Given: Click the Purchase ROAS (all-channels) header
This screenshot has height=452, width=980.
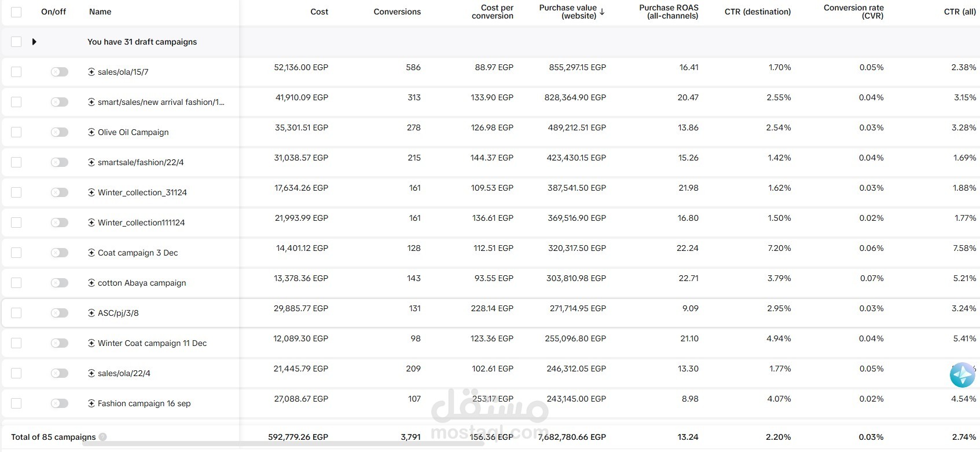Looking at the screenshot, I should click(669, 12).
